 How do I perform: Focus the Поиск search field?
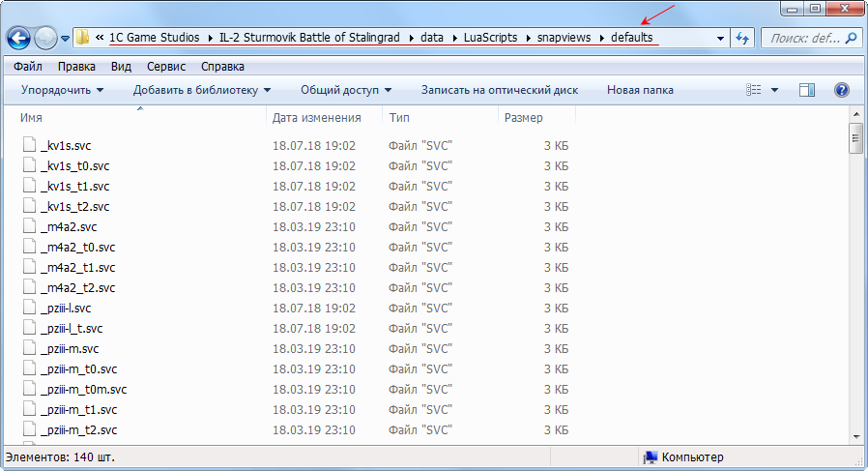tap(811, 39)
